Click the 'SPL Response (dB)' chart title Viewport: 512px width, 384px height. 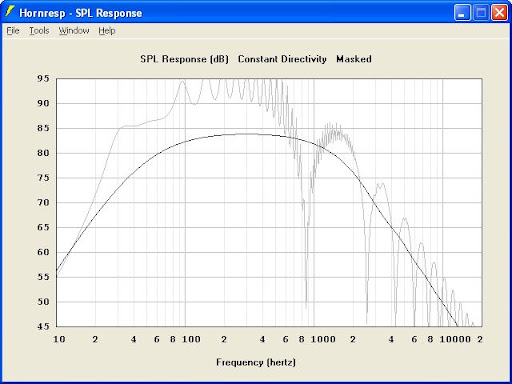[184, 59]
